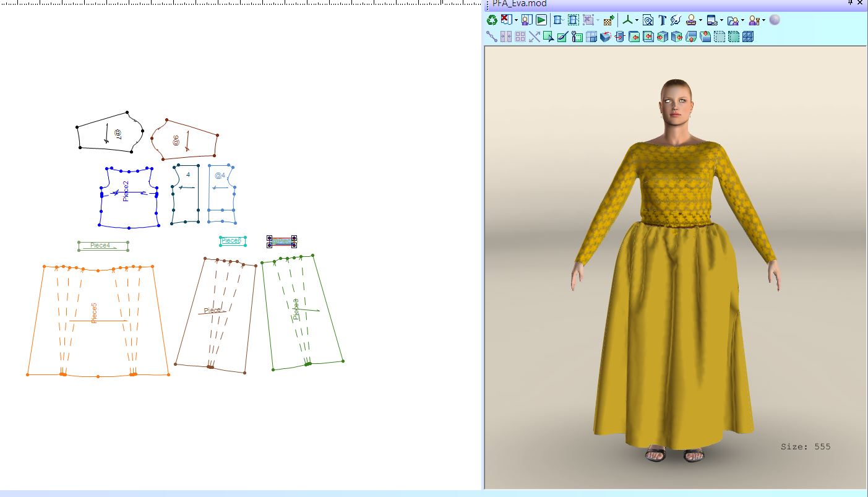868x497 pixels.
Task: Open dropdown beside green 3D axes icon
Action: [637, 20]
